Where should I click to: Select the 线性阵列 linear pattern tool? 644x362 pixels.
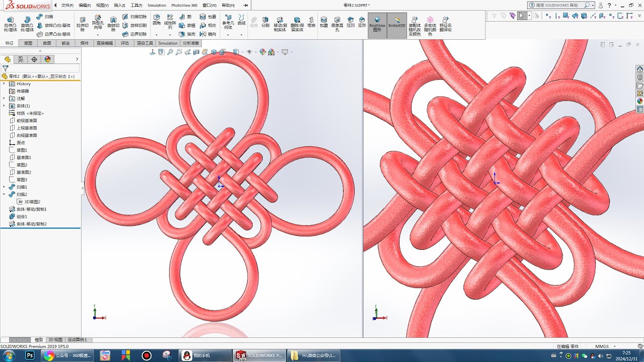170,21
